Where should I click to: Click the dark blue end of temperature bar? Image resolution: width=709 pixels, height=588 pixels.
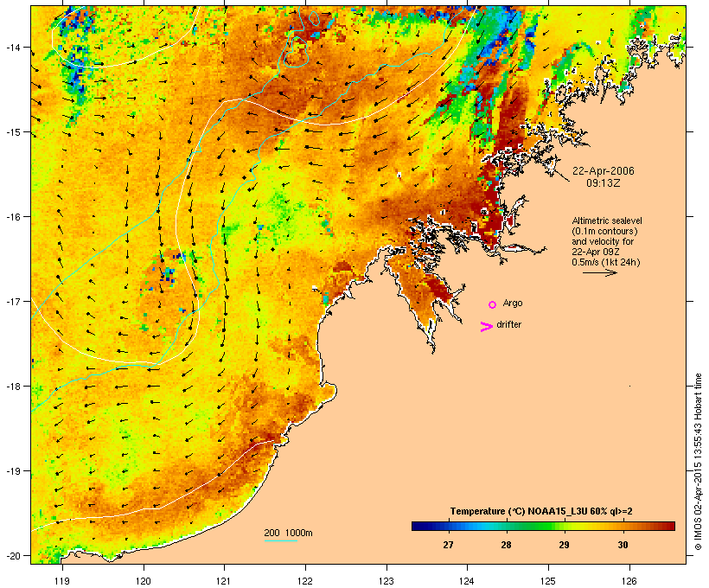[x=418, y=526]
